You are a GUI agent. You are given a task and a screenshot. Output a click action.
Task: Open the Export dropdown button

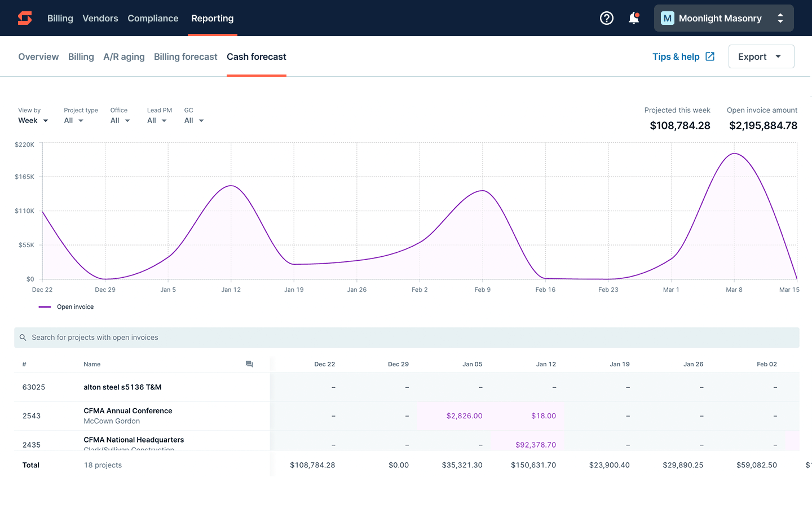click(x=761, y=56)
